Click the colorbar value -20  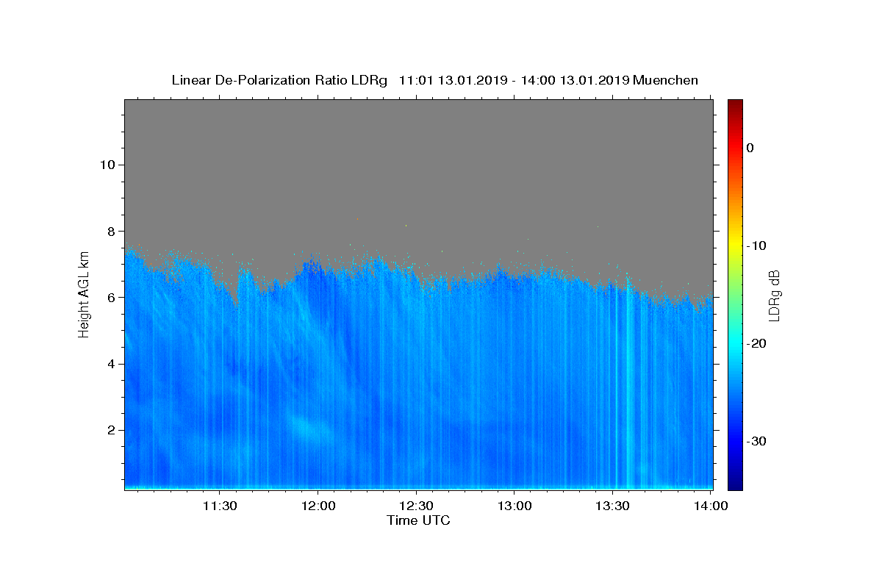click(x=756, y=343)
